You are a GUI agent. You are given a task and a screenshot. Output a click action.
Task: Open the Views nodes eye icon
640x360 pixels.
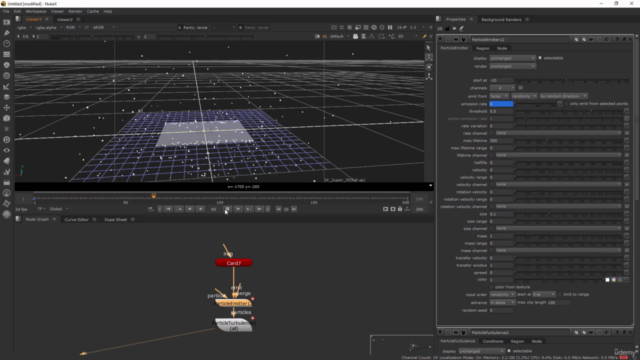click(7, 150)
